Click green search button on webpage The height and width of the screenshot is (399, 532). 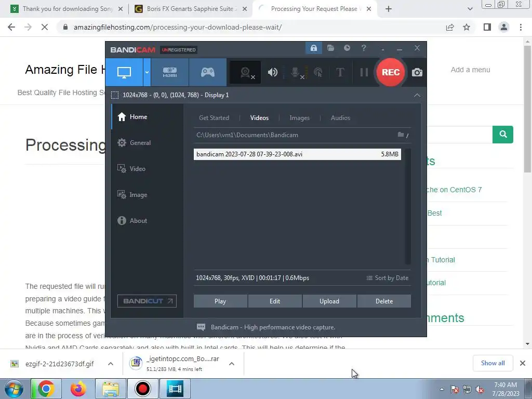click(503, 135)
